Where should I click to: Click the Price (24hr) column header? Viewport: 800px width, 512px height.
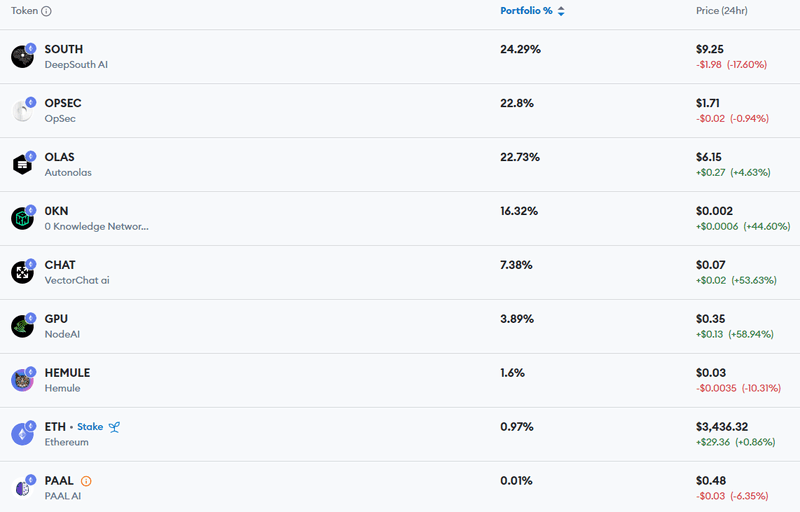point(723,11)
